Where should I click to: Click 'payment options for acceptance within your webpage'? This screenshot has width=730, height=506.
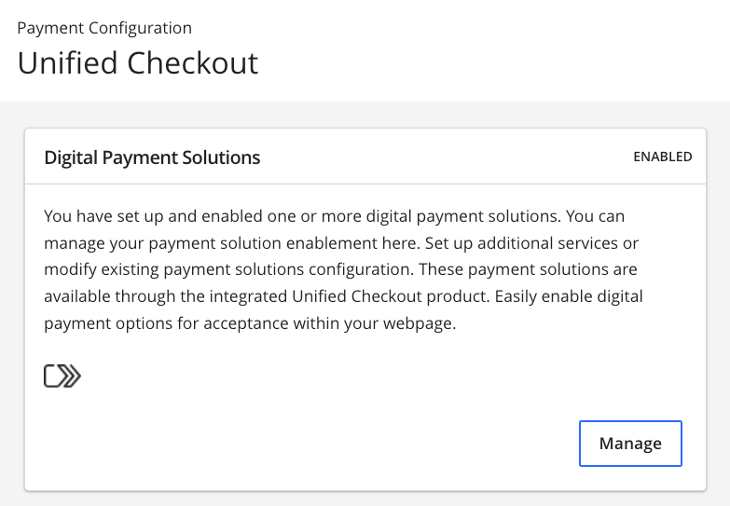coord(250,324)
